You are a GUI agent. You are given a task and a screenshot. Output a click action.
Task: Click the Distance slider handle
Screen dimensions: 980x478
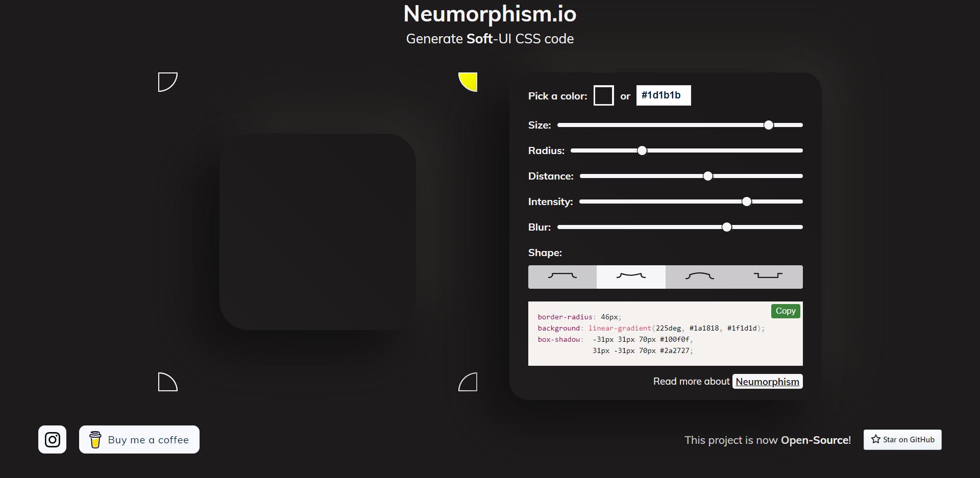tap(708, 176)
